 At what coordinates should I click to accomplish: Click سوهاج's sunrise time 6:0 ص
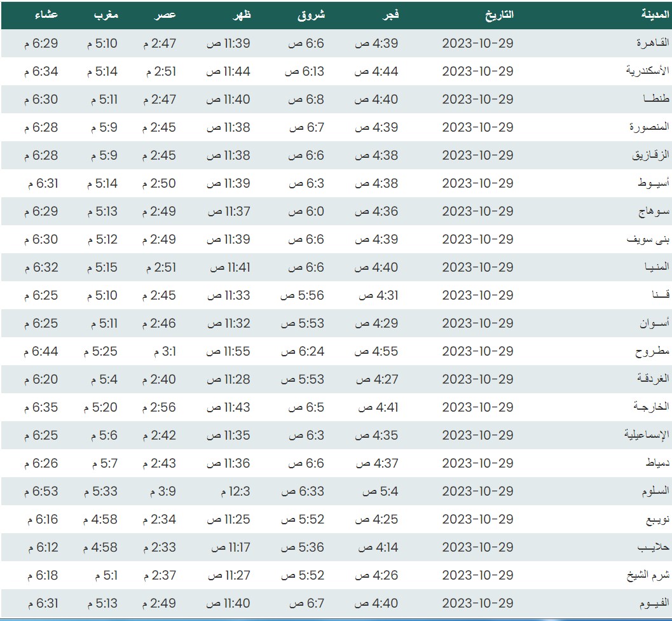tap(306, 211)
